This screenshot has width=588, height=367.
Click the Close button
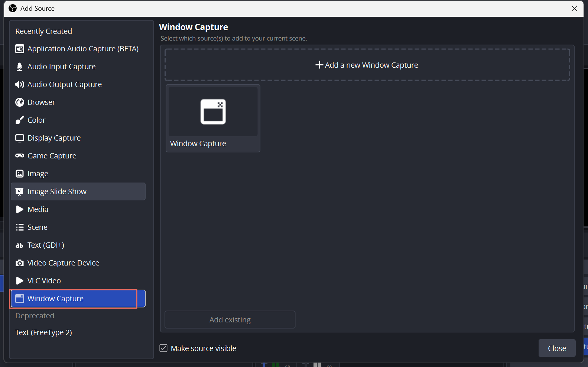tap(557, 348)
